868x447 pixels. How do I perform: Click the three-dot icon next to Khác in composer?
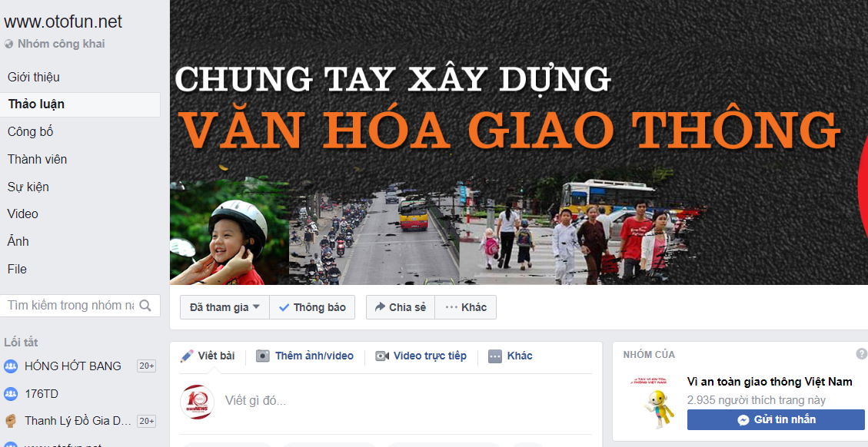(495, 356)
